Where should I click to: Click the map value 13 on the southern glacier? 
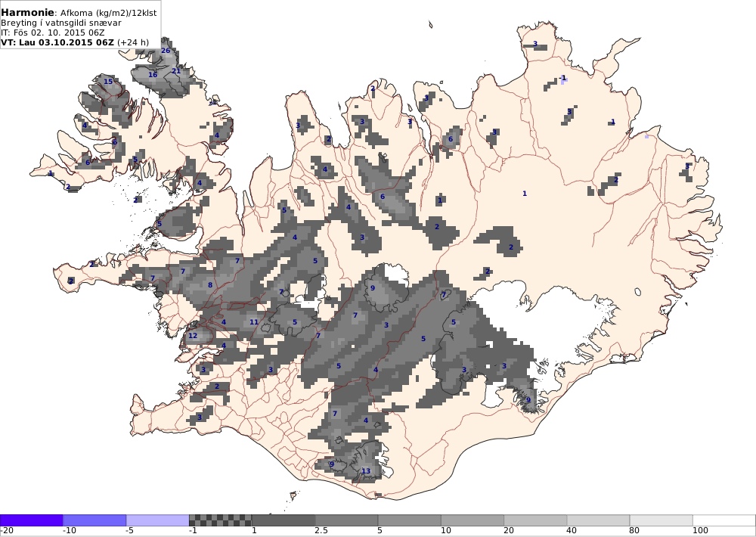pos(366,471)
